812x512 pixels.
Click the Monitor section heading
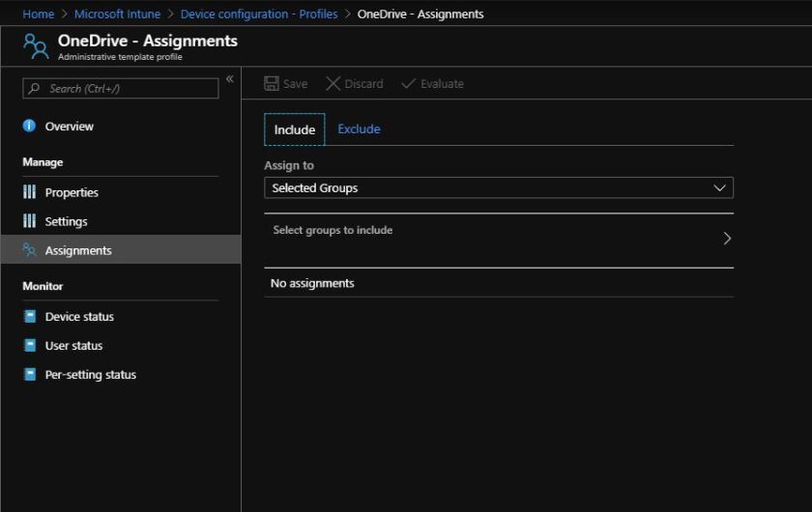tap(43, 286)
